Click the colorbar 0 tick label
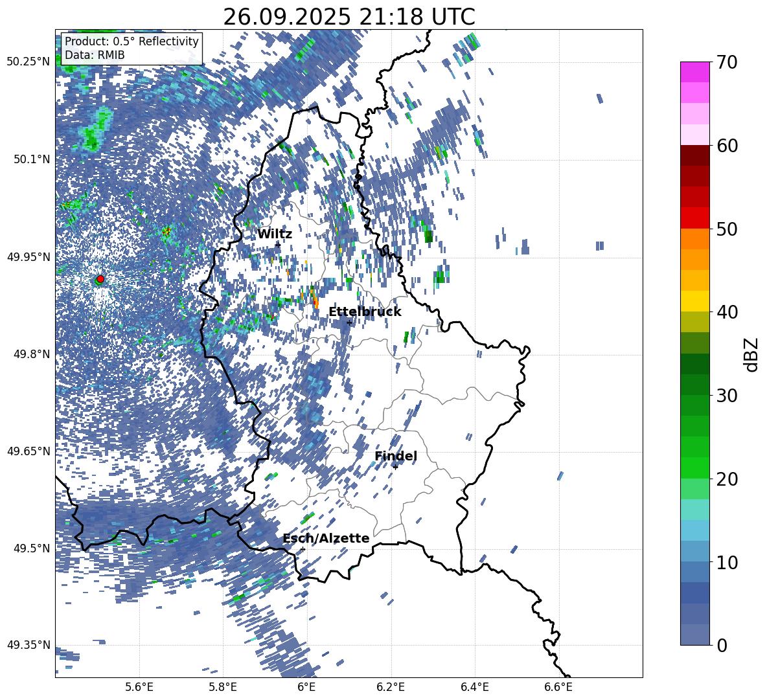 722,645
